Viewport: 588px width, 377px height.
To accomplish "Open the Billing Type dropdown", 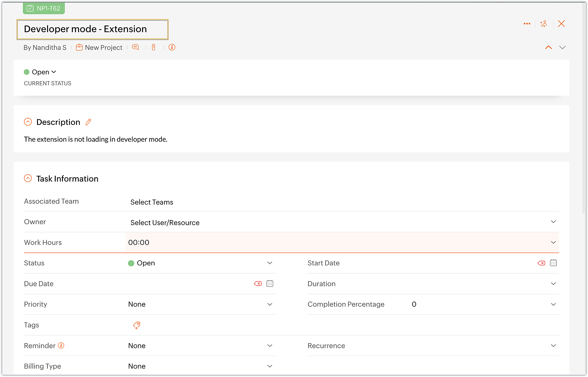I will coord(270,366).
